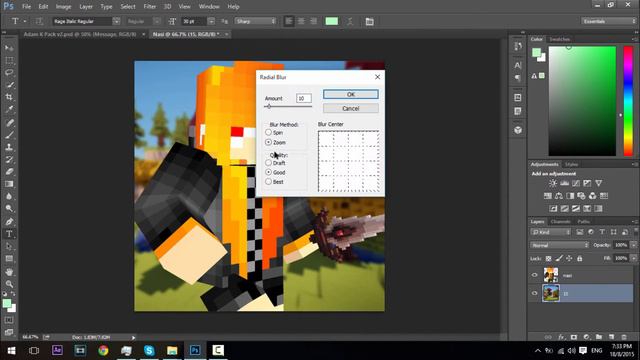Add a Hue/Saturation adjustment
Viewport: 640px width, 360px height.
tap(547, 196)
